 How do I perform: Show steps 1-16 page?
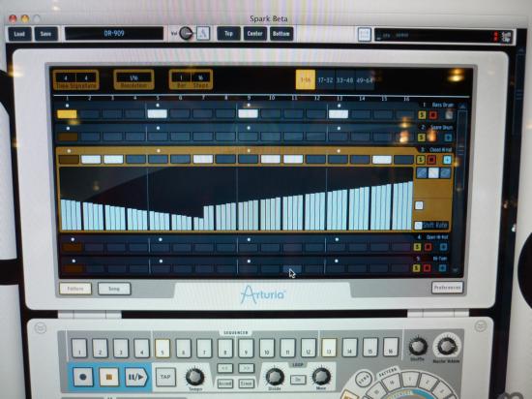306,79
